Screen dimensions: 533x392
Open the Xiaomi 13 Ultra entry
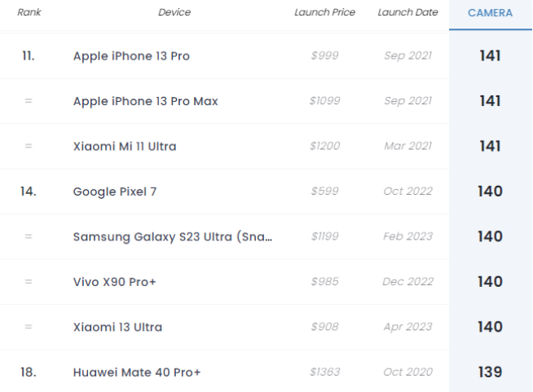point(117,327)
